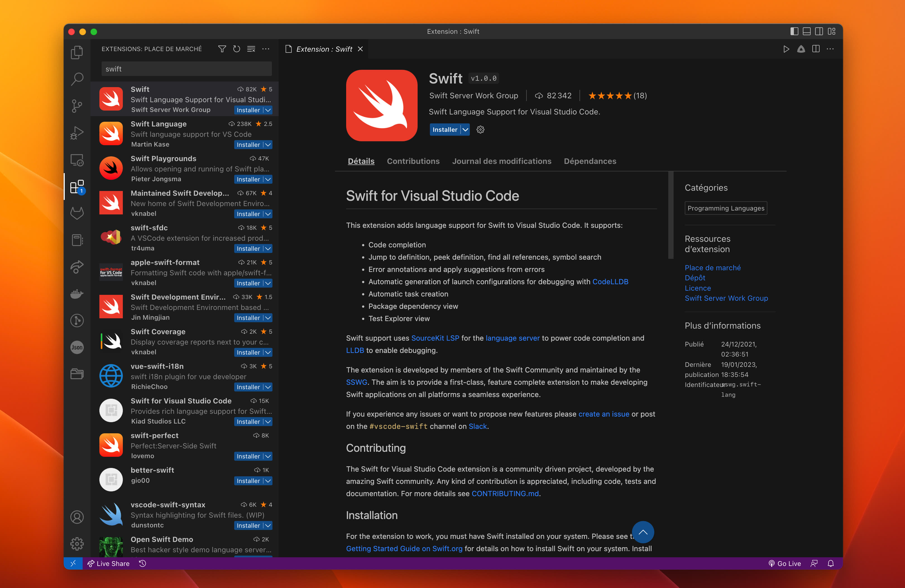Image resolution: width=905 pixels, height=588 pixels.
Task: Open the More Actions menu of the extensions panel
Action: [x=266, y=49]
